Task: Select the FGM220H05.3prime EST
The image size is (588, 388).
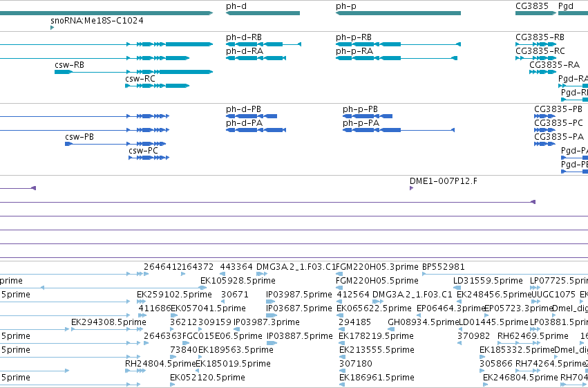Action: tap(377, 267)
